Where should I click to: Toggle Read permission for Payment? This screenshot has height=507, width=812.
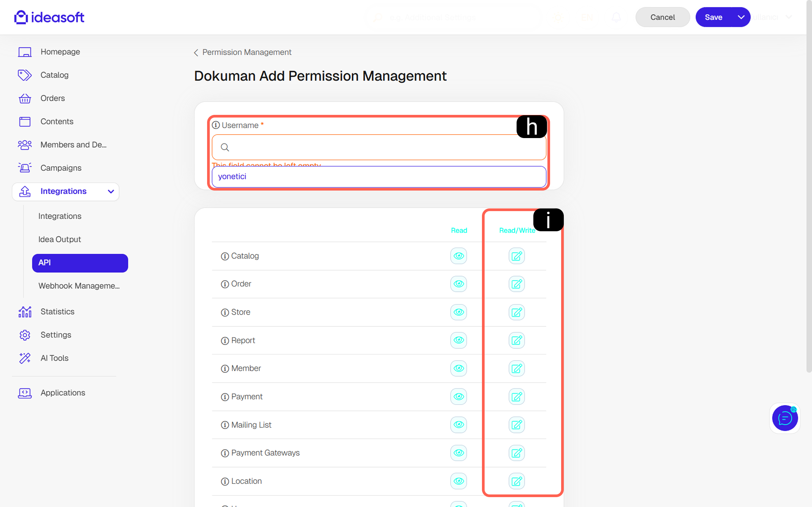[459, 397]
